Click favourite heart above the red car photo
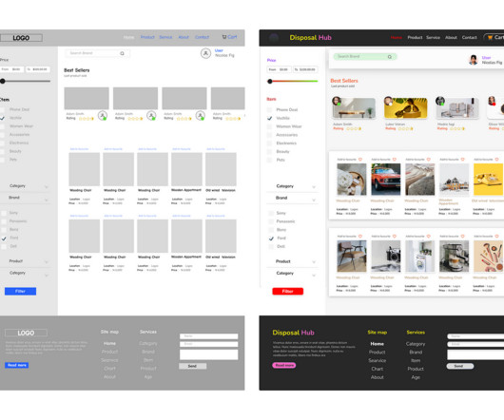The width and height of the screenshot is (504, 420). (x=395, y=160)
